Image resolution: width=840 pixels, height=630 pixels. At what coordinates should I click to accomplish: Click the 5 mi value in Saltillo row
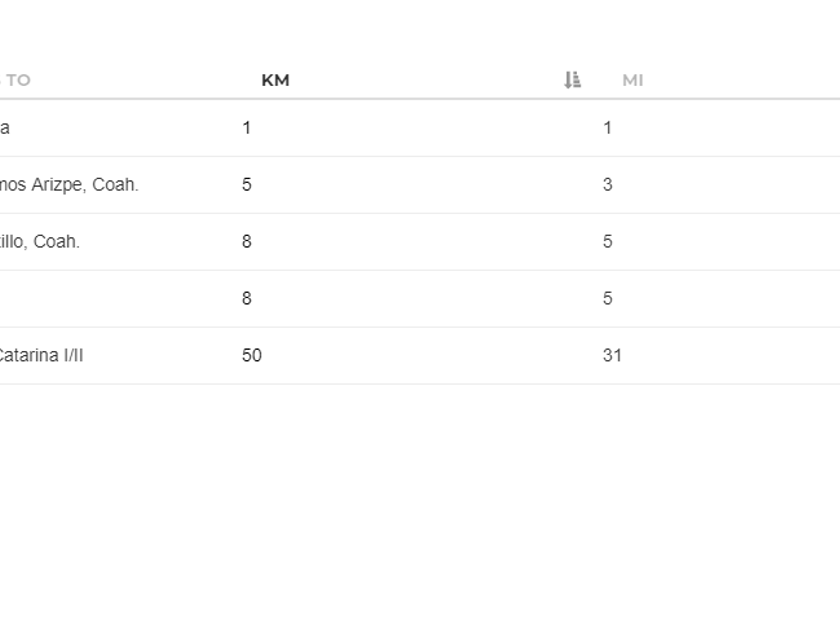pos(607,242)
